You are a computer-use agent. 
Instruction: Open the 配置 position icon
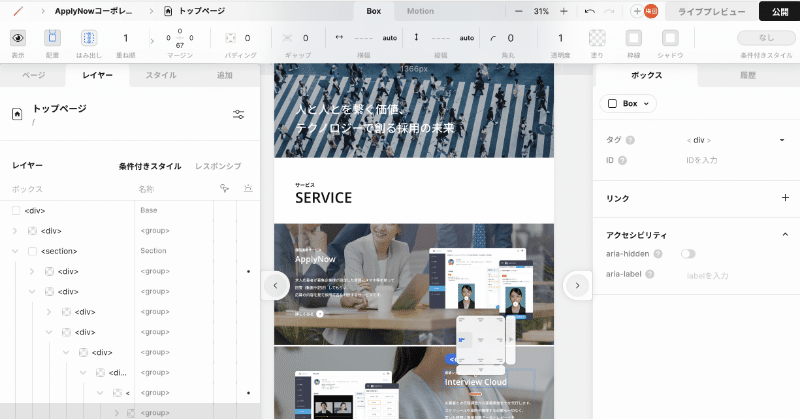coord(52,38)
